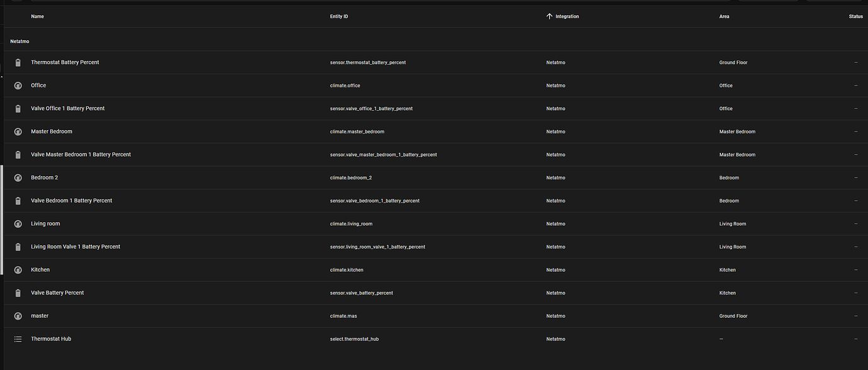868x370 pixels.
Task: Click battery icon for Valve Master Bedroom 1
Action: click(x=18, y=155)
